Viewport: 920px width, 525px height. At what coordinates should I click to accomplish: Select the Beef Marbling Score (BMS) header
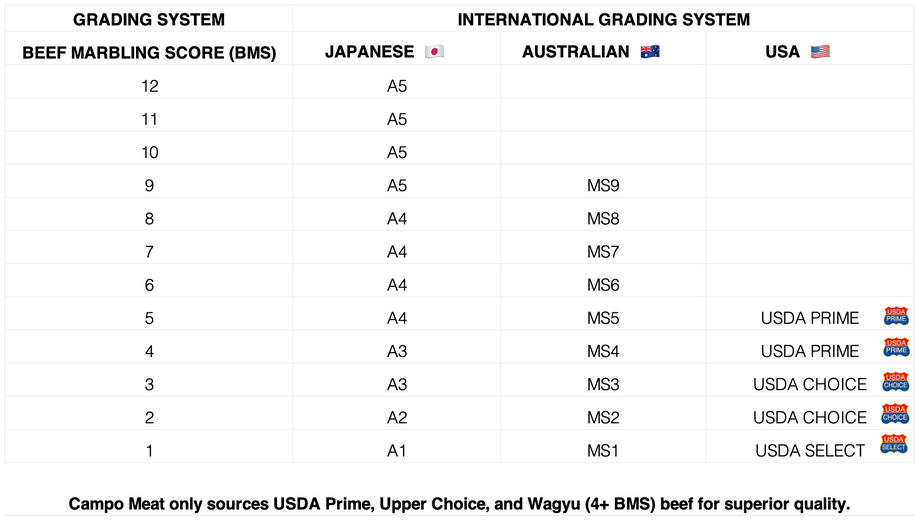tap(149, 53)
